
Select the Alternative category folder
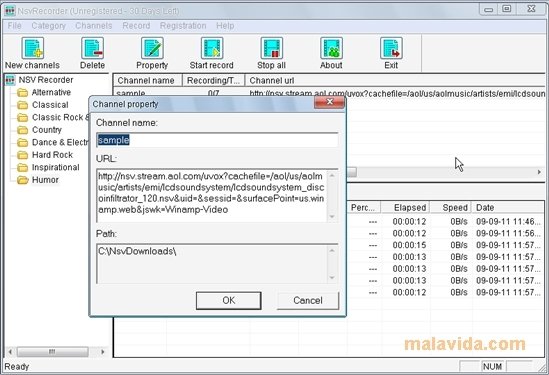(51, 92)
